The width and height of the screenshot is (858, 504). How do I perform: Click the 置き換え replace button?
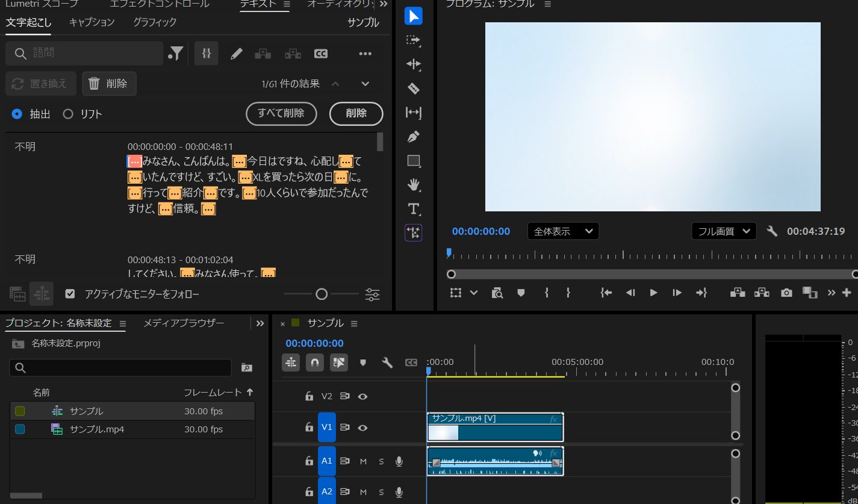[x=41, y=84]
